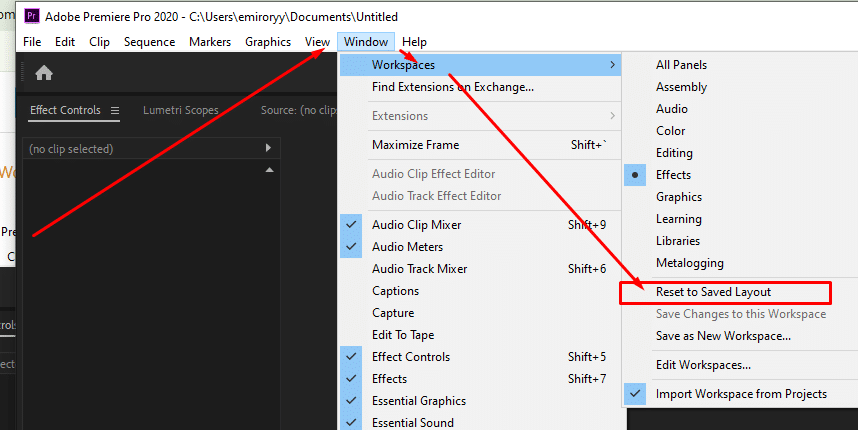The image size is (858, 430).
Task: Open the Window menu
Action: (x=364, y=42)
